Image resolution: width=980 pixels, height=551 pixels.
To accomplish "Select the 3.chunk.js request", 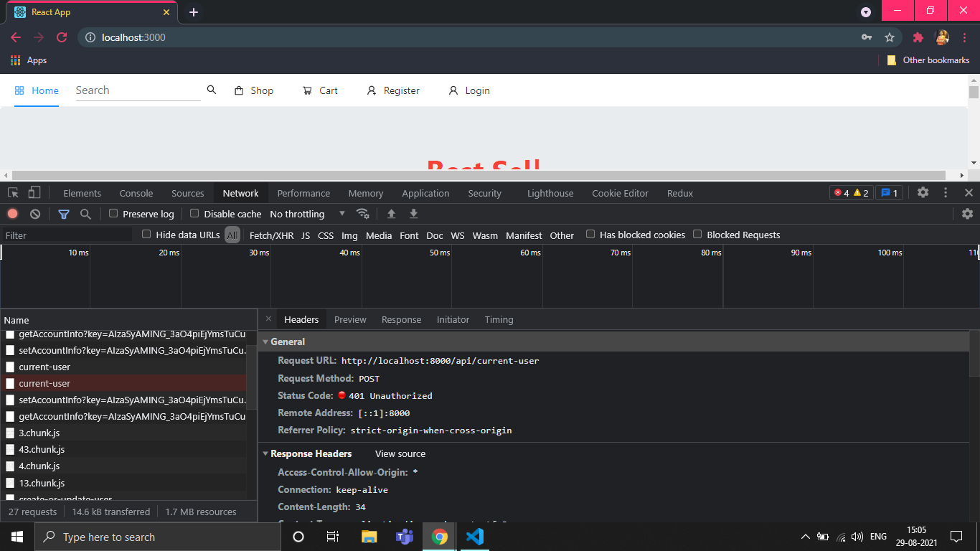I will point(123,433).
